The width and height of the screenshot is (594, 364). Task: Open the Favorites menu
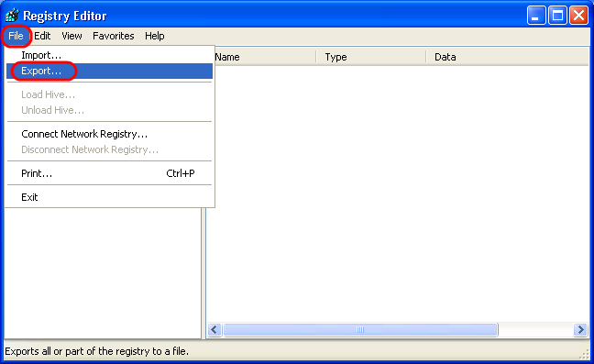pyautogui.click(x=114, y=36)
